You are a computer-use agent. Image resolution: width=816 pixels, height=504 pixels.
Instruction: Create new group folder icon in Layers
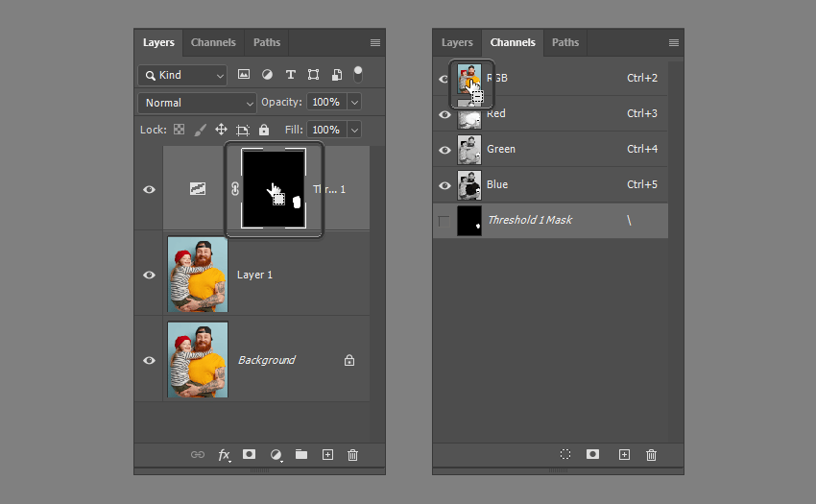point(301,455)
